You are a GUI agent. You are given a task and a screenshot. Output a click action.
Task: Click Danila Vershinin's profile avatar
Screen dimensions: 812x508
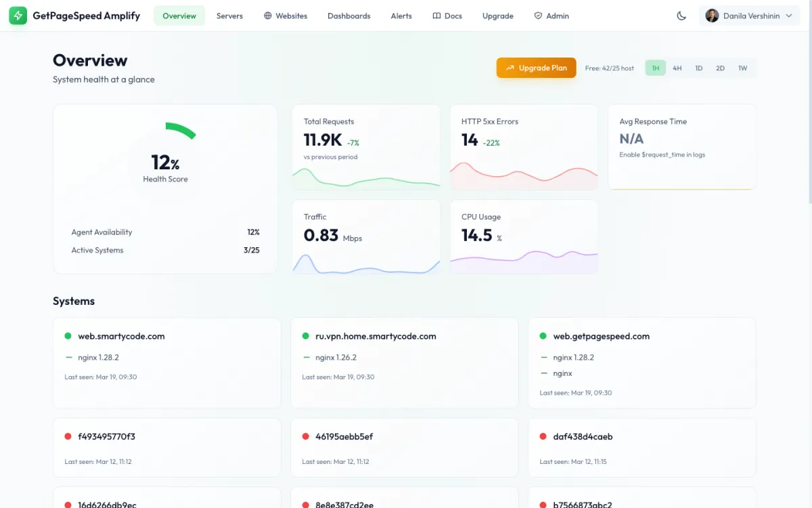(x=713, y=15)
